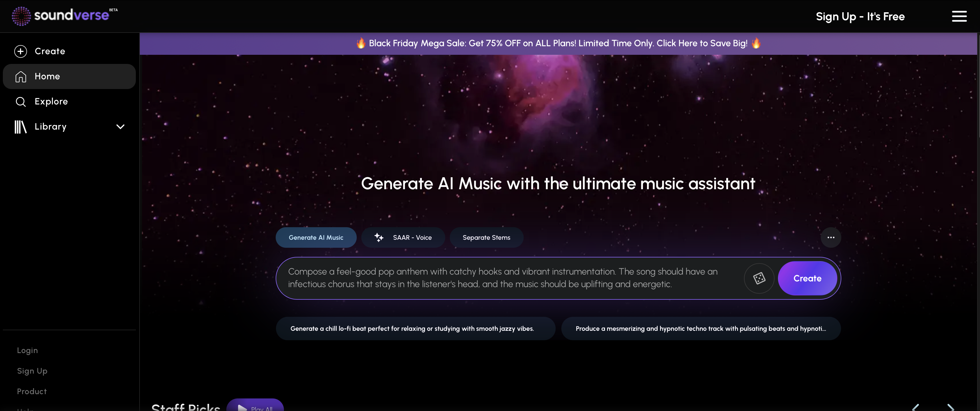Click the SAAR sparkle icon

tap(379, 237)
